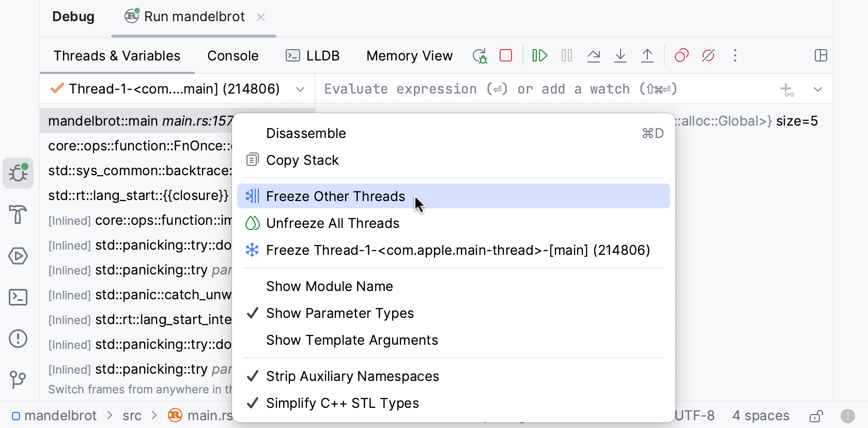868x428 pixels.
Task: Select Freeze Other Threads menu item
Action: pos(335,196)
